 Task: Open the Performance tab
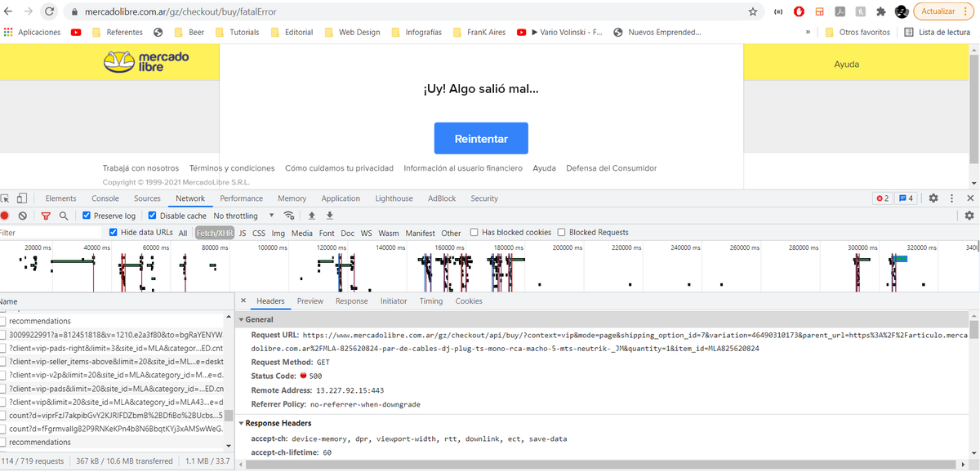click(242, 198)
